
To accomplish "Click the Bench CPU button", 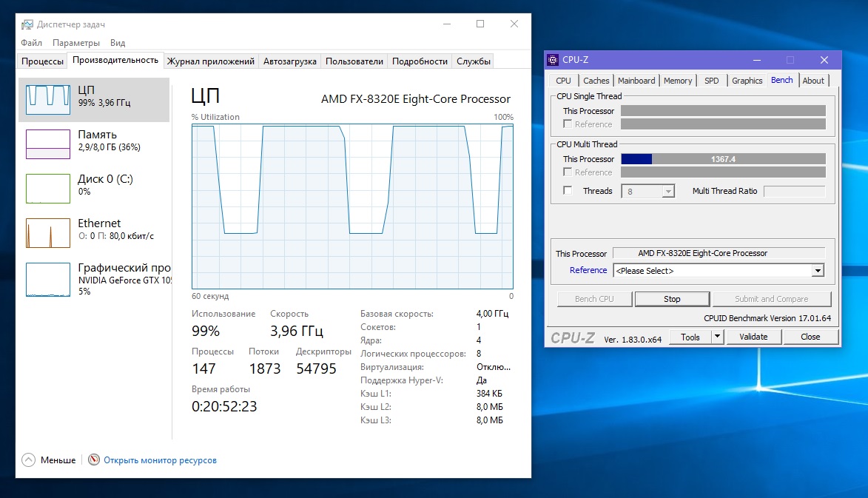I will pos(594,299).
